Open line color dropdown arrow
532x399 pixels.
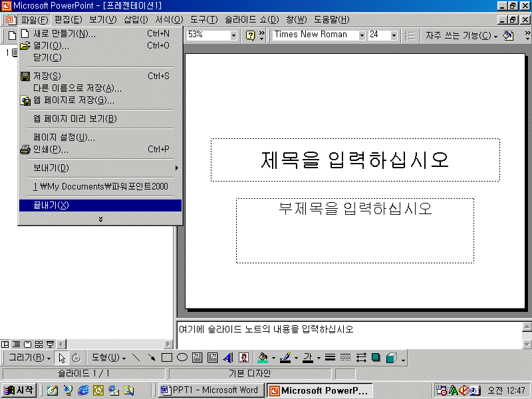(x=296, y=358)
